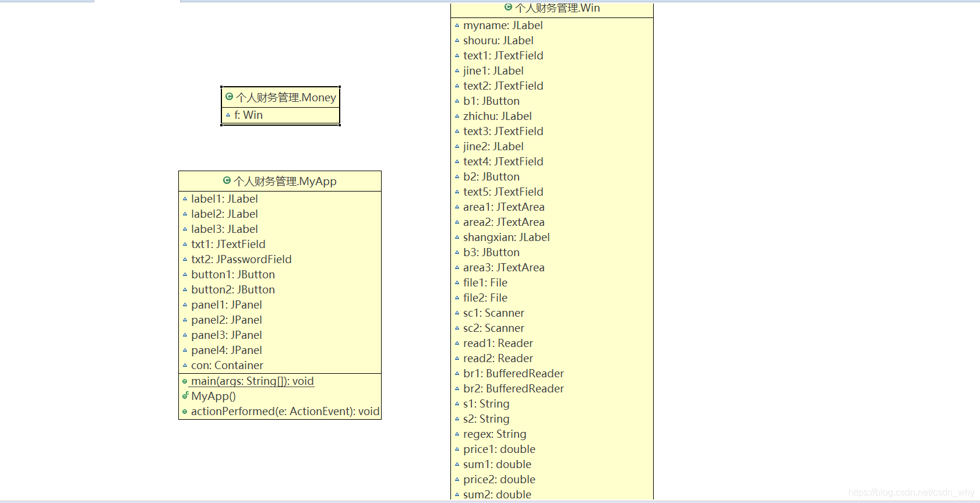980x503 pixels.
Task: Select the f: Win field text
Action: coord(248,115)
